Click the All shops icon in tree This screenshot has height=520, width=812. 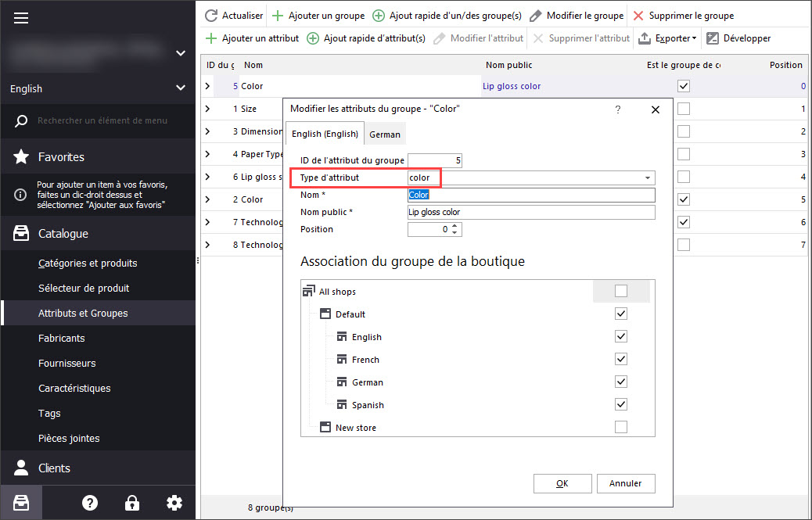309,291
